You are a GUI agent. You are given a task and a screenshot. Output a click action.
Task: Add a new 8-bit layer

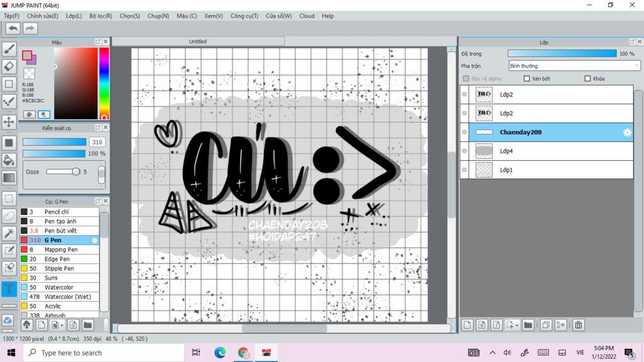click(482, 325)
